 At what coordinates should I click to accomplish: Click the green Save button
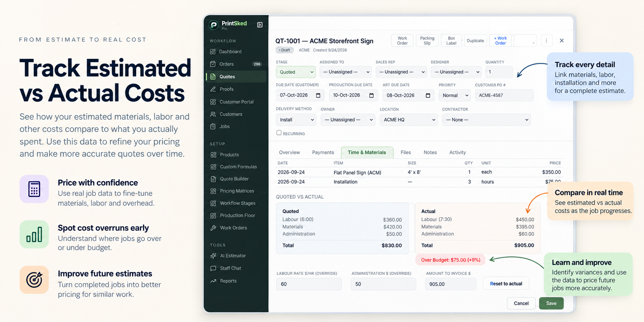click(551, 303)
